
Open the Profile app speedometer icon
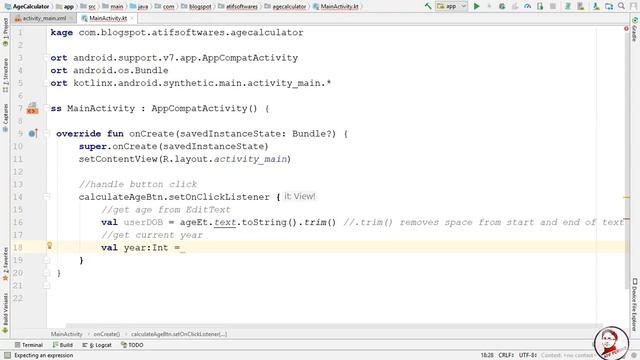(527, 6)
